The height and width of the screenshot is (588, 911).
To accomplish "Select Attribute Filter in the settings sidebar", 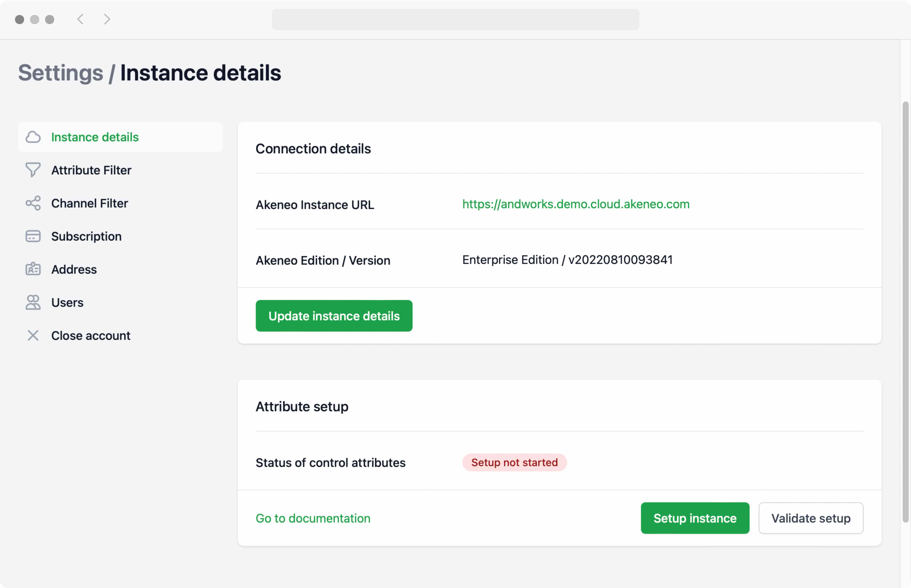I will point(91,170).
